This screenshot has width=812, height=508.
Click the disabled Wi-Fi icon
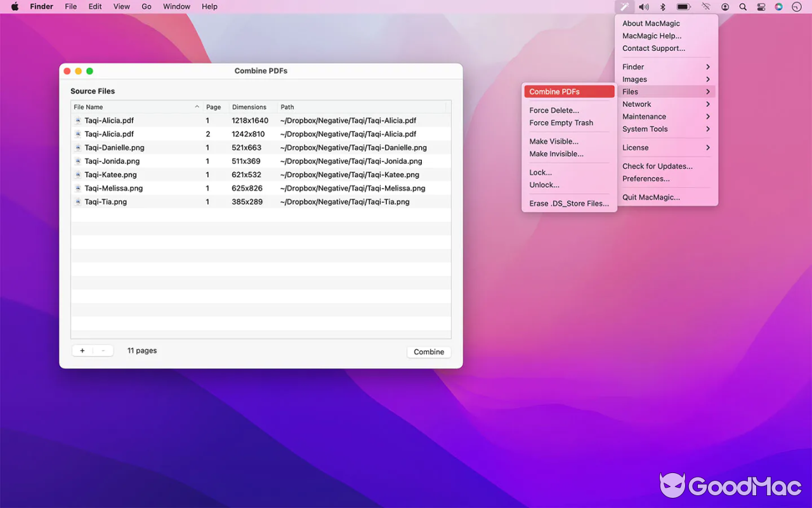pyautogui.click(x=705, y=6)
